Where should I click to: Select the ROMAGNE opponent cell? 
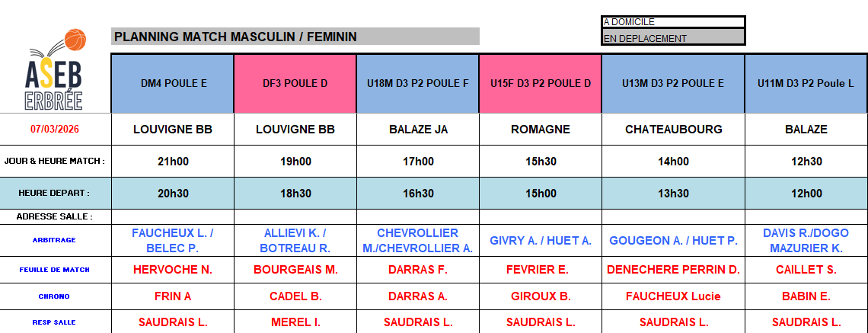pyautogui.click(x=541, y=130)
